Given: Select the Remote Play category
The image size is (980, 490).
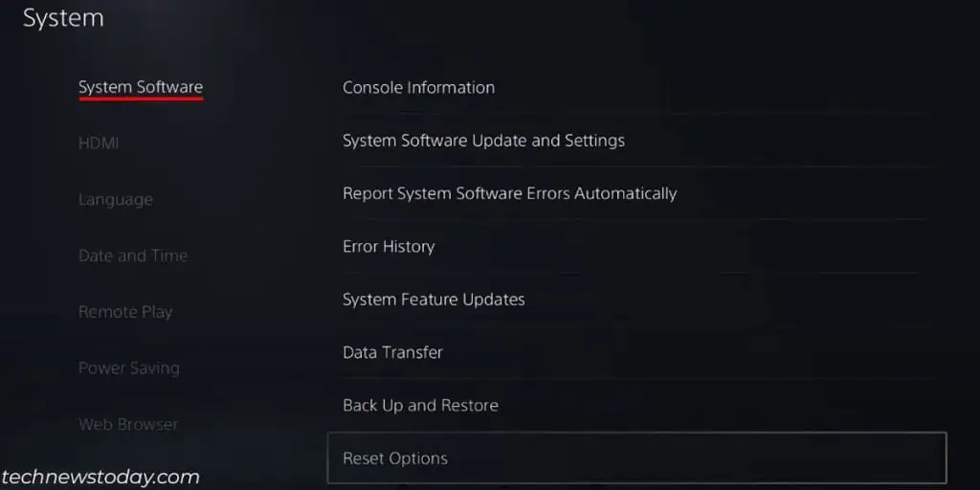Looking at the screenshot, I should click(x=125, y=312).
